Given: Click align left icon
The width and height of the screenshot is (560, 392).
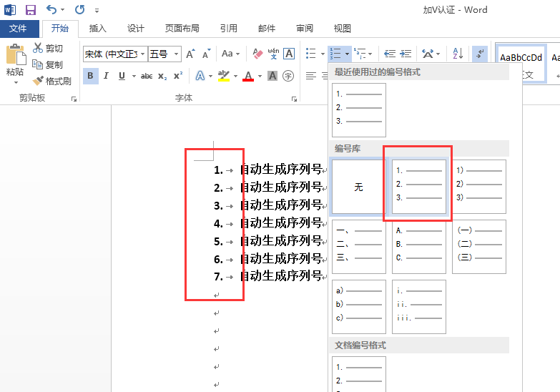Looking at the screenshot, I should [x=311, y=76].
